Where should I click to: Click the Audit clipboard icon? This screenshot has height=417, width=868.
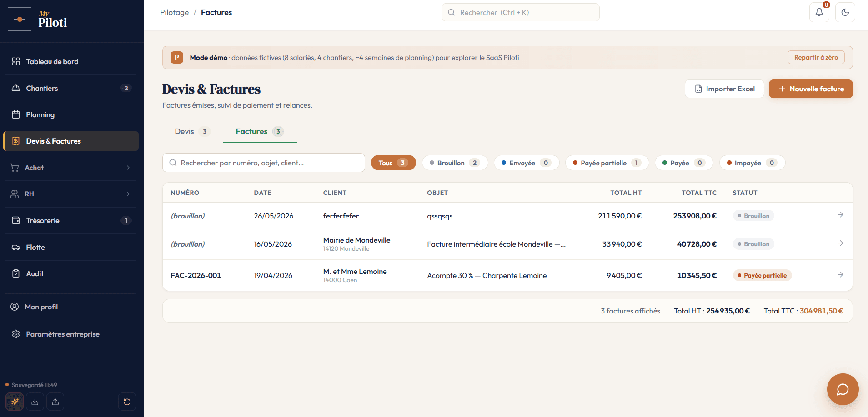(16, 273)
